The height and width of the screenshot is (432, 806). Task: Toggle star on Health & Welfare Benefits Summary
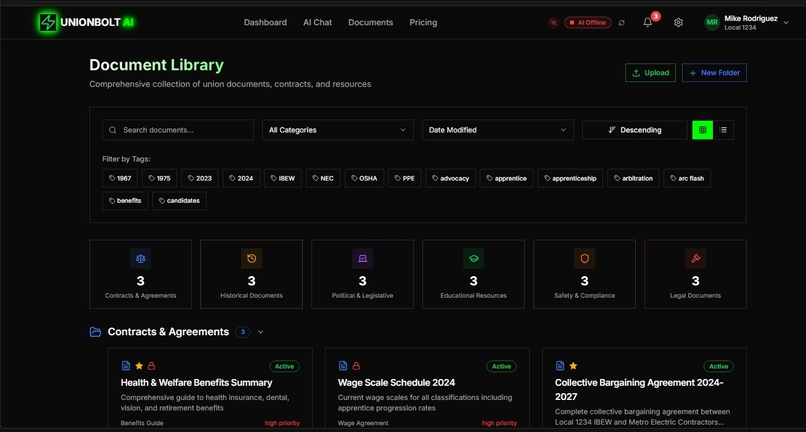coord(139,366)
